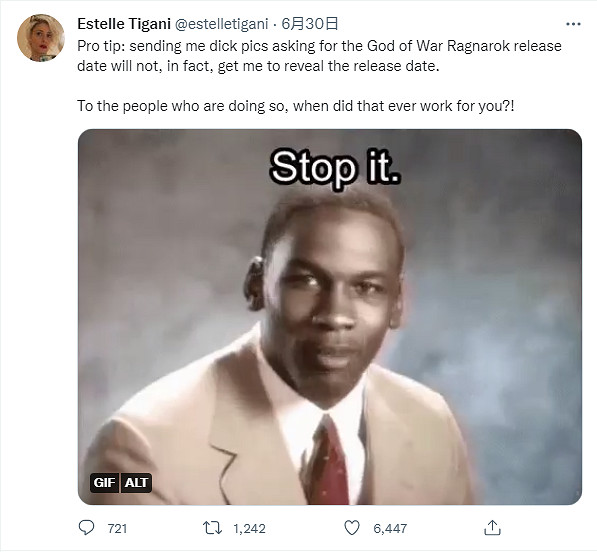Image resolution: width=597 pixels, height=552 pixels.
Task: Click the reply speech bubble icon
Action: pyautogui.click(x=86, y=528)
